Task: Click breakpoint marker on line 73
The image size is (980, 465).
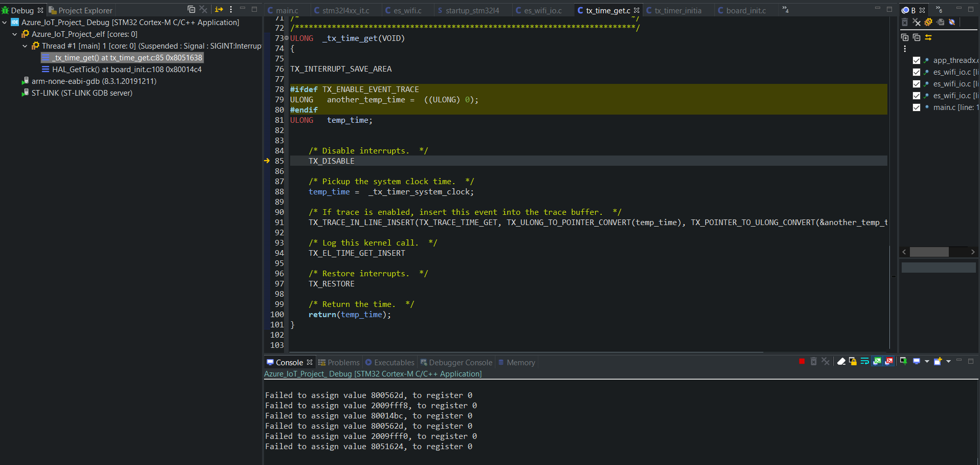Action: click(x=287, y=38)
